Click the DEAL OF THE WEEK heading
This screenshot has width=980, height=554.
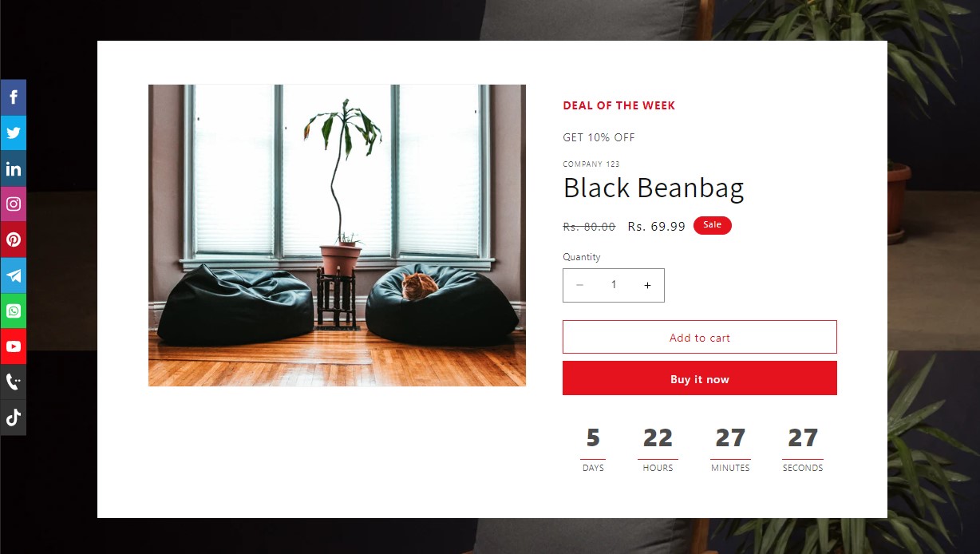point(619,105)
